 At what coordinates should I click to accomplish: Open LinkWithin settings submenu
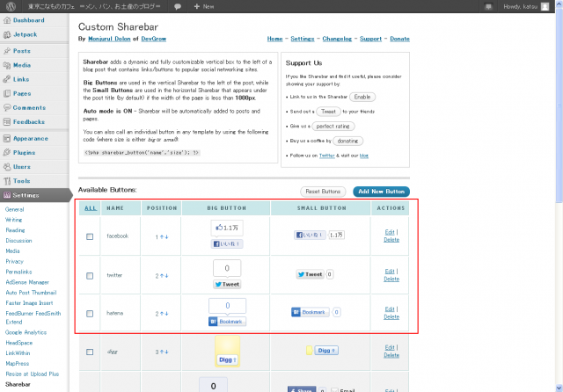click(18, 353)
